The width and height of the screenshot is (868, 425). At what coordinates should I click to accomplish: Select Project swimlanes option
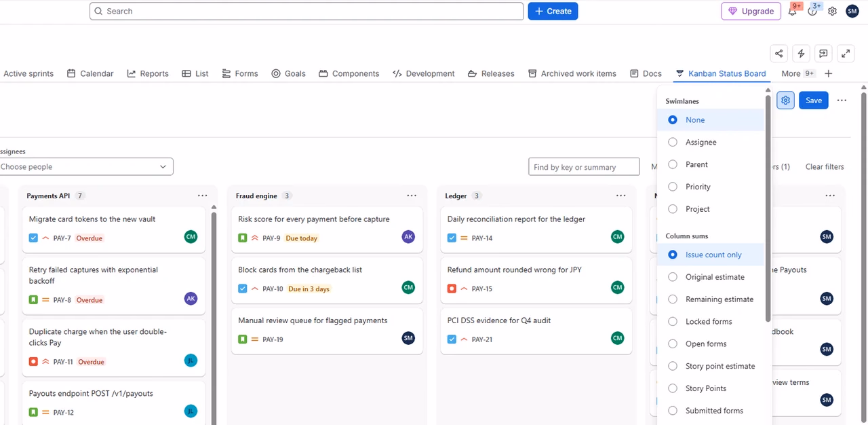click(x=711, y=209)
